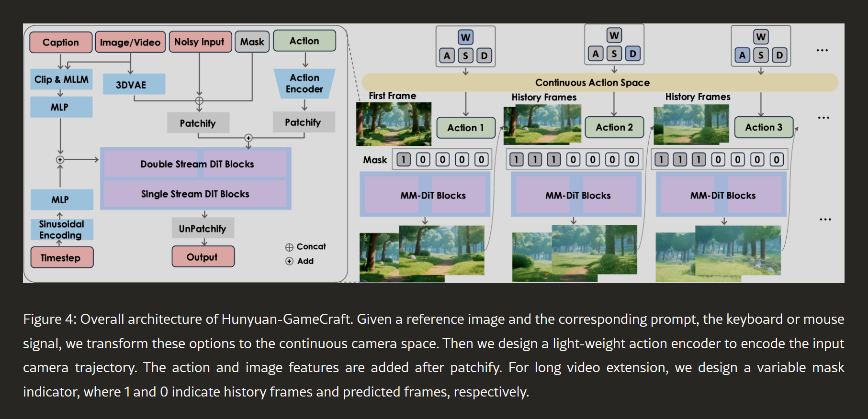This screenshot has height=419, width=868.
Task: Select the Patchify block under Noisy Input
Action: (198, 123)
